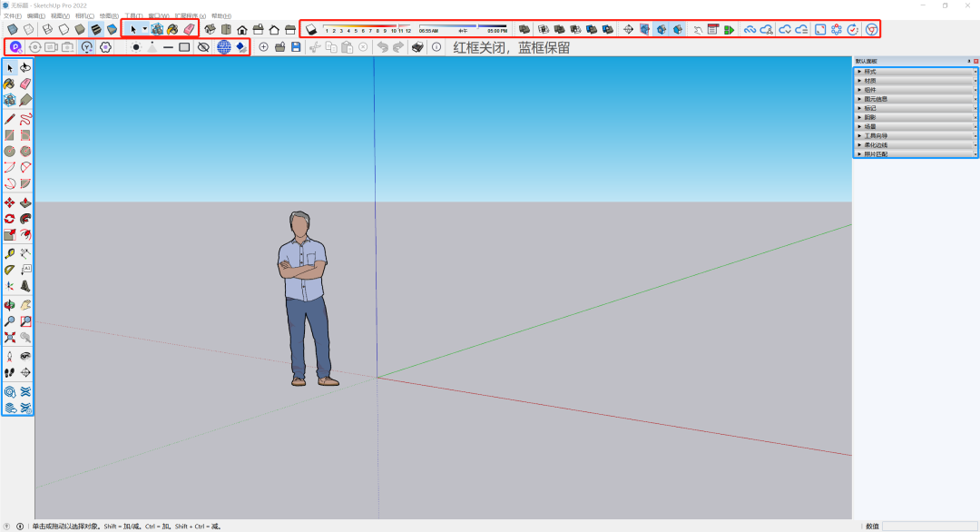Open the 相机(C) menu
Screen dimensions: 980x532
84,16
